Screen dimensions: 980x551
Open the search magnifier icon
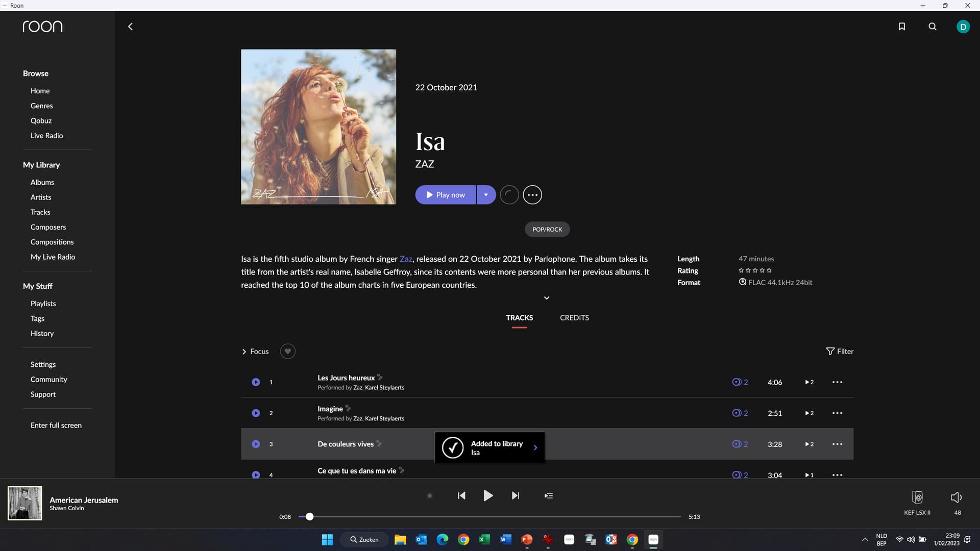pos(933,27)
